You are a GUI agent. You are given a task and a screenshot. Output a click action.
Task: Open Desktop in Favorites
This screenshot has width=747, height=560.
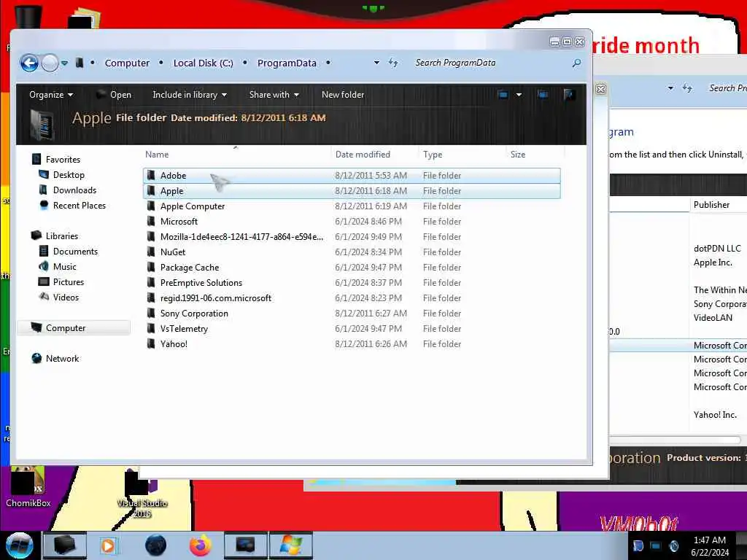(61, 175)
